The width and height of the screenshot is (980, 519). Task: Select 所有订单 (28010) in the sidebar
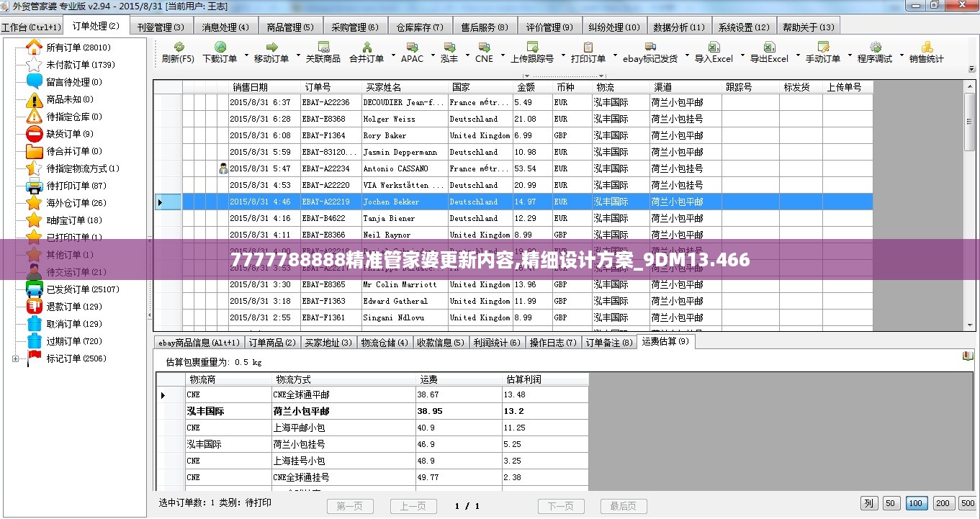click(78, 48)
